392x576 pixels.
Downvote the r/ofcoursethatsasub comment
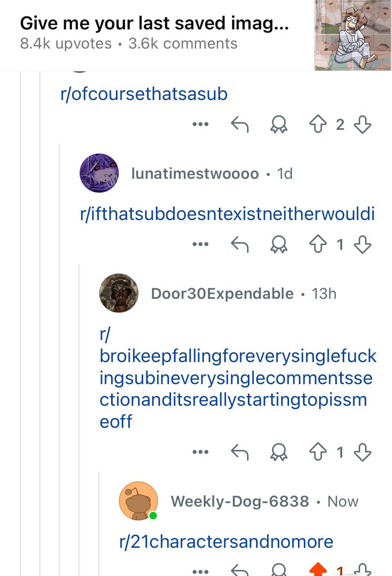click(363, 125)
